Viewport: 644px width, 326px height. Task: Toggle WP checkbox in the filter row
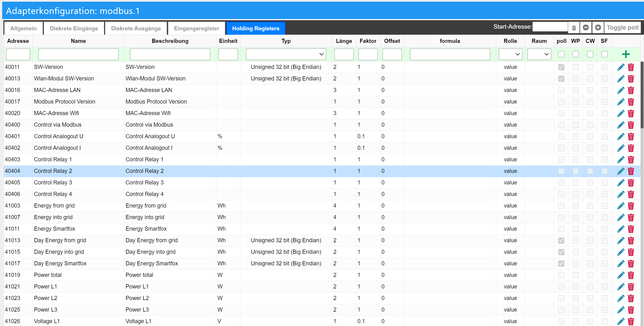point(575,54)
